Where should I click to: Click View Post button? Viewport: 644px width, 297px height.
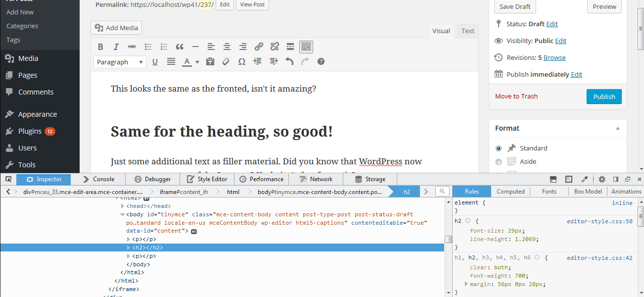[x=252, y=4]
